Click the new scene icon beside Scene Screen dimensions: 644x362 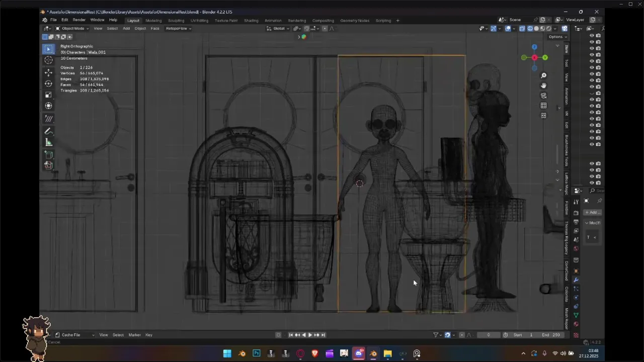point(542,20)
